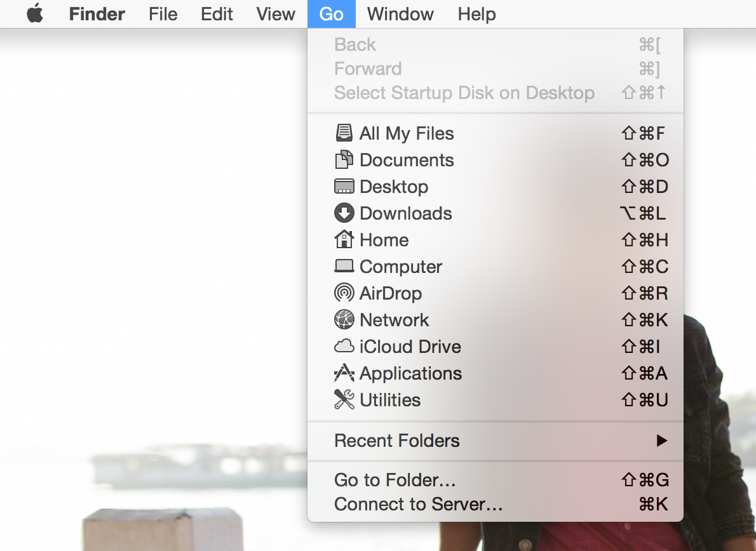Open the Recent Folders menu item
The width and height of the screenshot is (756, 551).
tap(397, 441)
